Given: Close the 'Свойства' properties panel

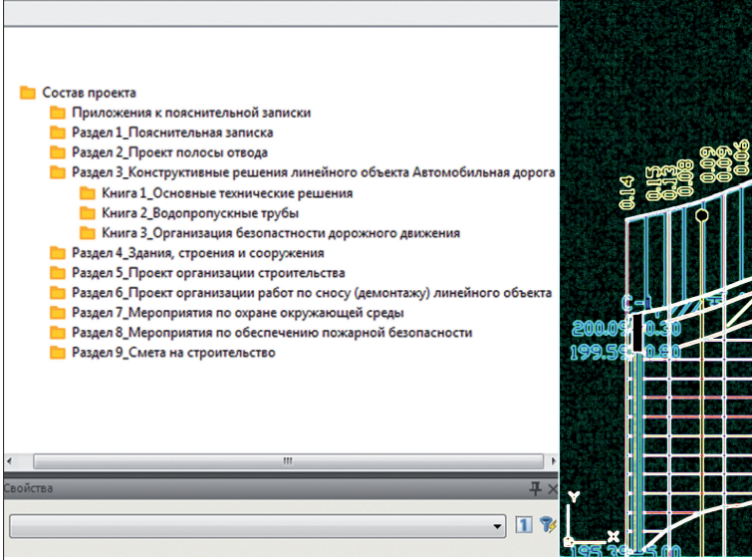Looking at the screenshot, I should coord(551,488).
